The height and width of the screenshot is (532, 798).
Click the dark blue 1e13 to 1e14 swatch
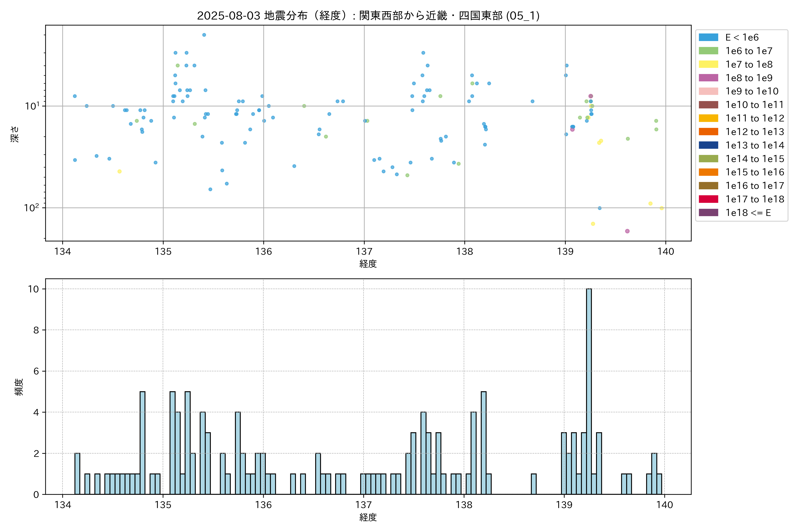click(x=708, y=145)
